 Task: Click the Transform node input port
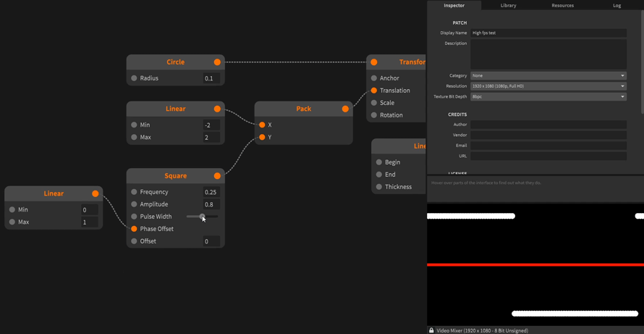tap(374, 62)
